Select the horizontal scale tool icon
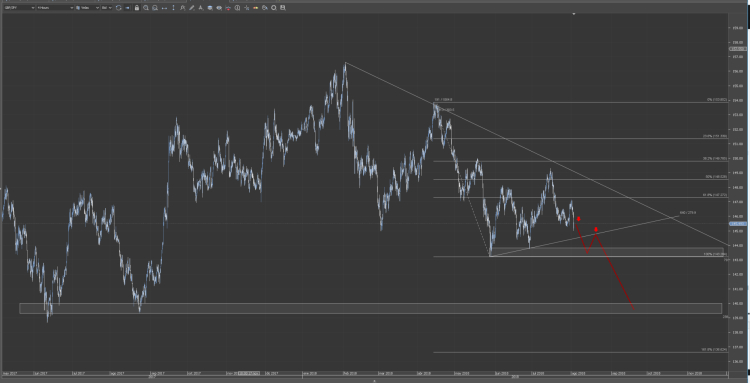The image size is (750, 383). [164, 8]
